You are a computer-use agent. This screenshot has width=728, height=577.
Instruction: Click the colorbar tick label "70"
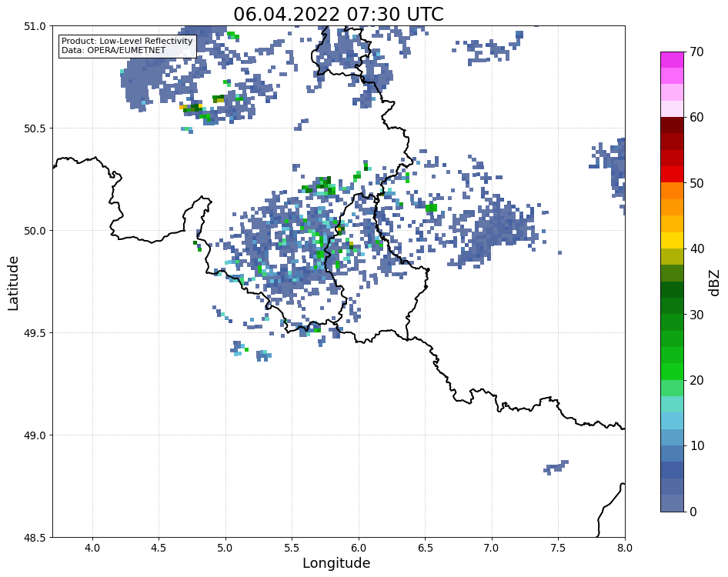pyautogui.click(x=696, y=52)
